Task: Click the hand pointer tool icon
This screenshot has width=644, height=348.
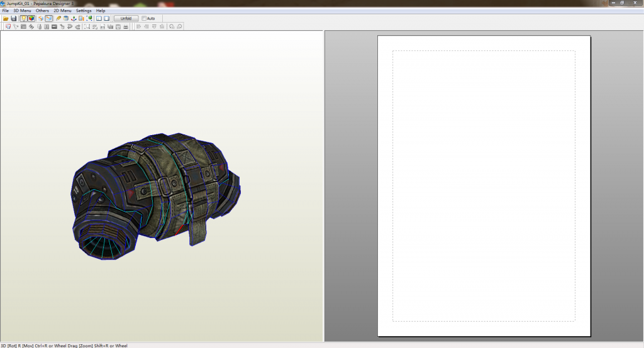Action: 62,26
